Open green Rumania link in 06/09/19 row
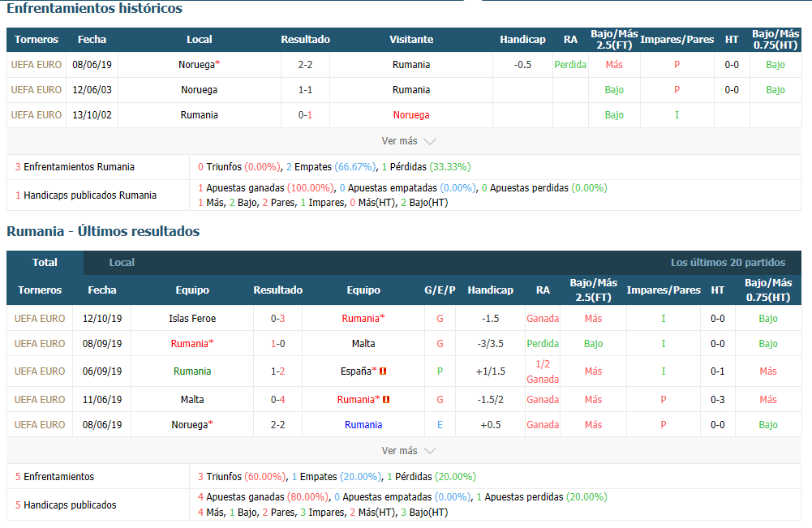The height and width of the screenshot is (528, 812). coord(192,371)
